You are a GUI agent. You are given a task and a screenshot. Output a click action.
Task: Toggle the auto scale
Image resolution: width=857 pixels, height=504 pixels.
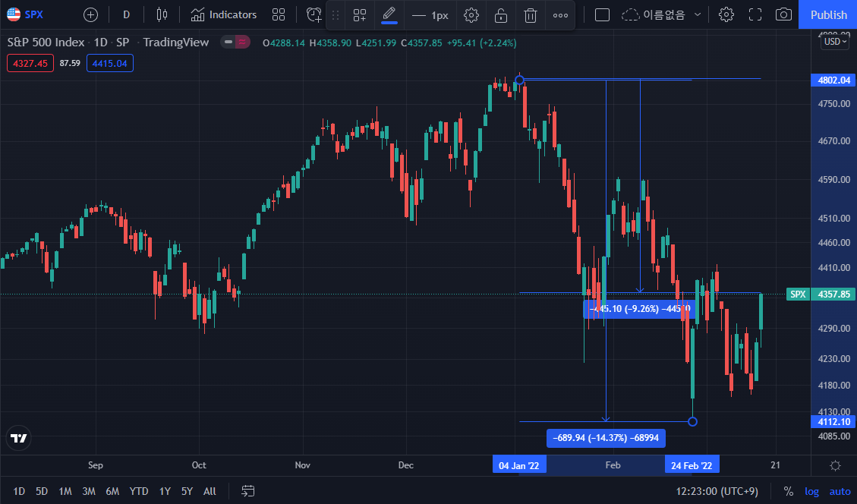coord(840,491)
